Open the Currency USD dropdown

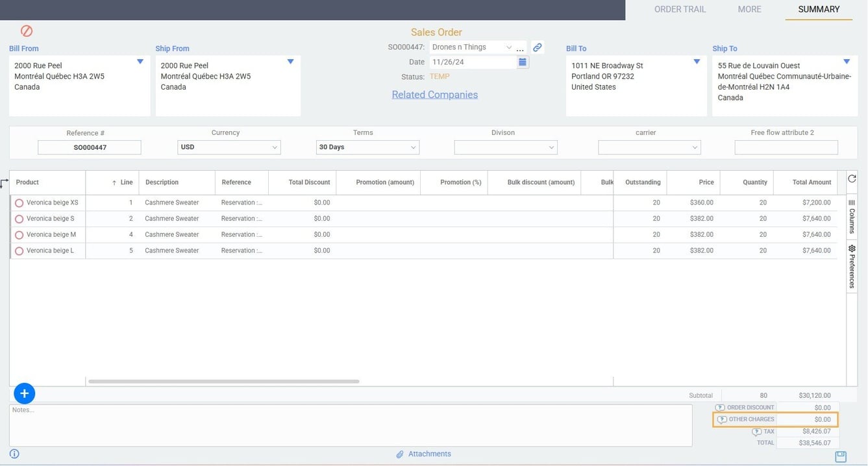229,147
